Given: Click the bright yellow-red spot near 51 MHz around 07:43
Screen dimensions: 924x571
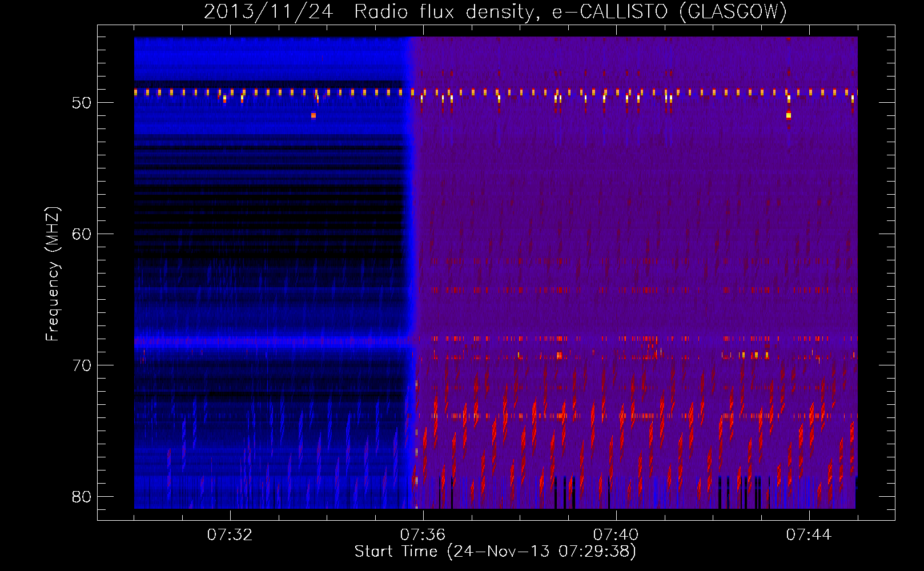Looking at the screenshot, I should pos(789,115).
